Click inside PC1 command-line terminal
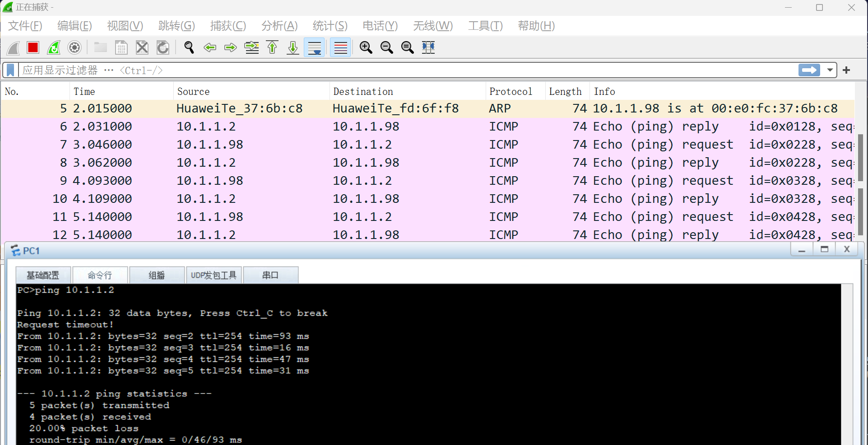 (428, 364)
